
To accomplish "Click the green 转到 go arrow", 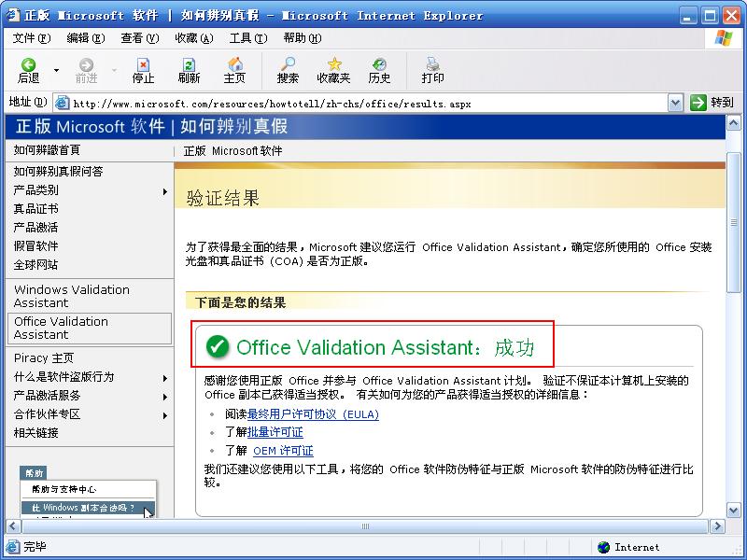I will tap(698, 103).
